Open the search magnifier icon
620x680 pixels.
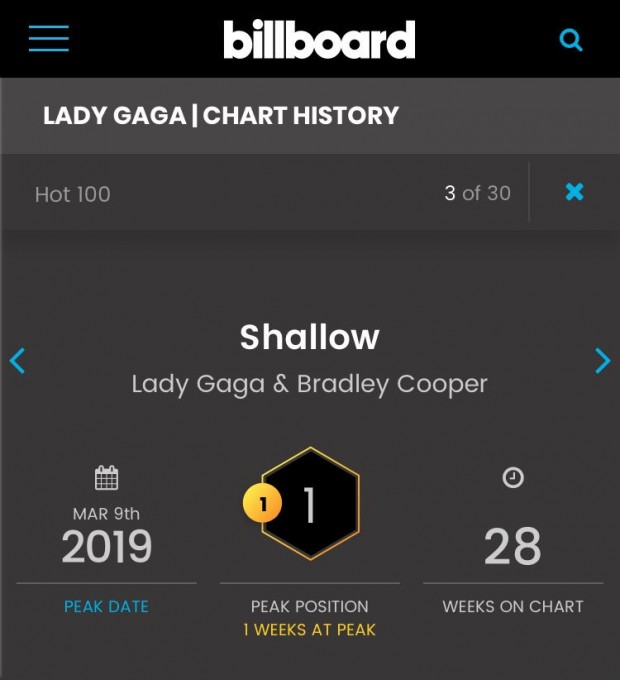coord(571,40)
